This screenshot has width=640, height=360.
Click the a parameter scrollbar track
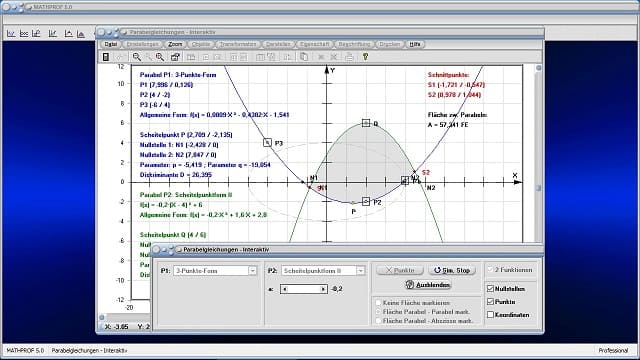pyautogui.click(x=304, y=289)
